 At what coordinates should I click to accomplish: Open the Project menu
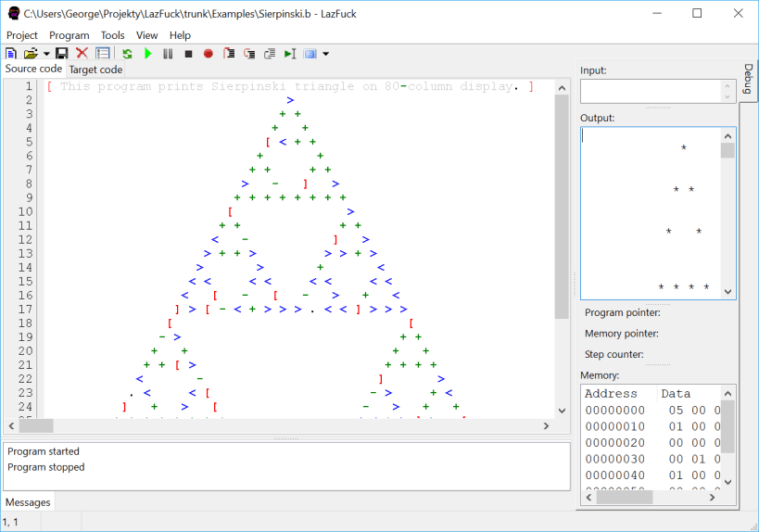(22, 35)
